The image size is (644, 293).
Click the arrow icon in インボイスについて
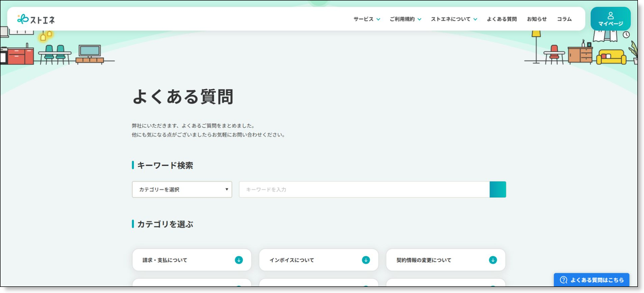pyautogui.click(x=366, y=260)
